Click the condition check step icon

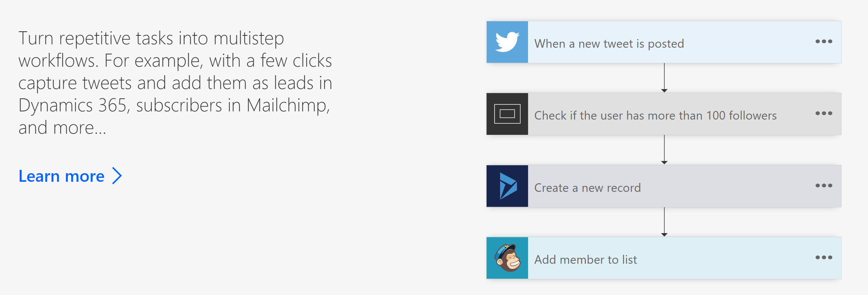pos(507,114)
